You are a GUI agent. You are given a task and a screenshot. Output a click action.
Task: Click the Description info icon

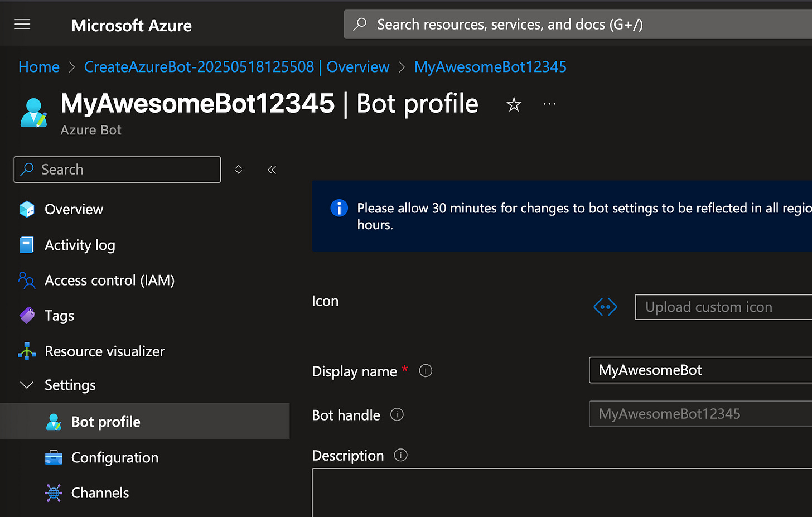[400, 455]
